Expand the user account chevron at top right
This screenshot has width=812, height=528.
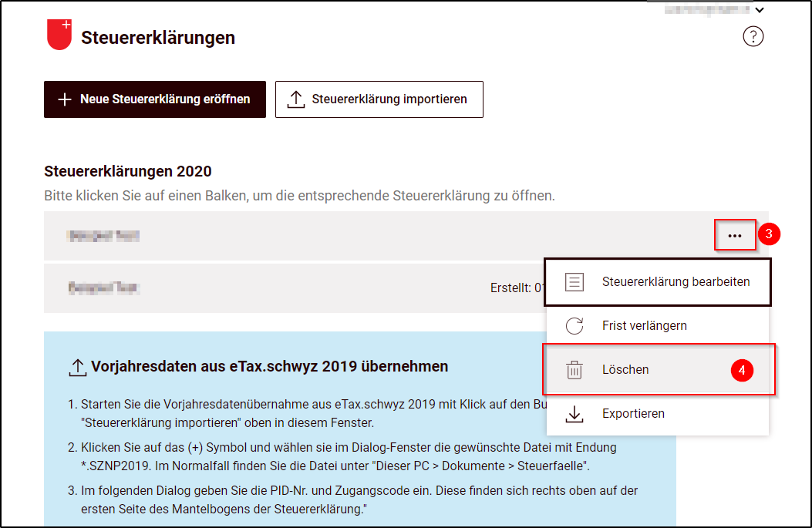(760, 10)
